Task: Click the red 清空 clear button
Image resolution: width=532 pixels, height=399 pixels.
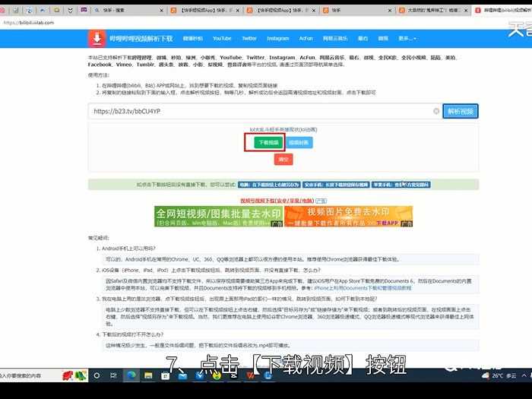Action: (x=283, y=160)
